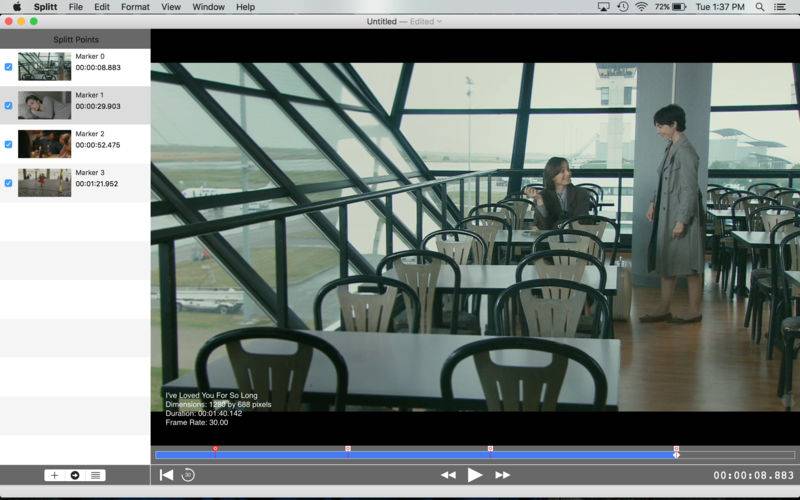The height and width of the screenshot is (500, 800).
Task: Open the Notification Center icon
Action: (x=780, y=7)
